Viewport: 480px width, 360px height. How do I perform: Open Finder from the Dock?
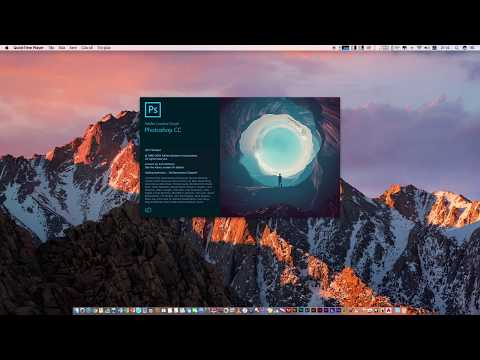coord(77,310)
